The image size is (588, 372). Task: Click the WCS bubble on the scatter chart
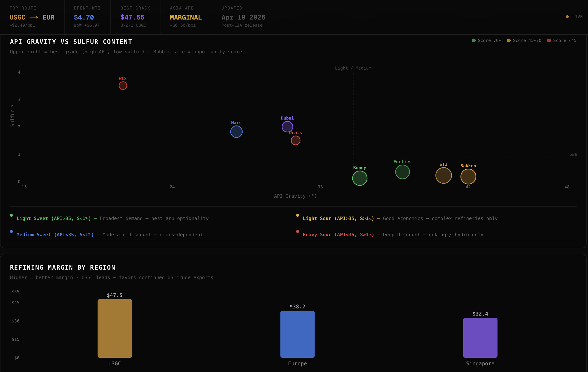coord(123,86)
